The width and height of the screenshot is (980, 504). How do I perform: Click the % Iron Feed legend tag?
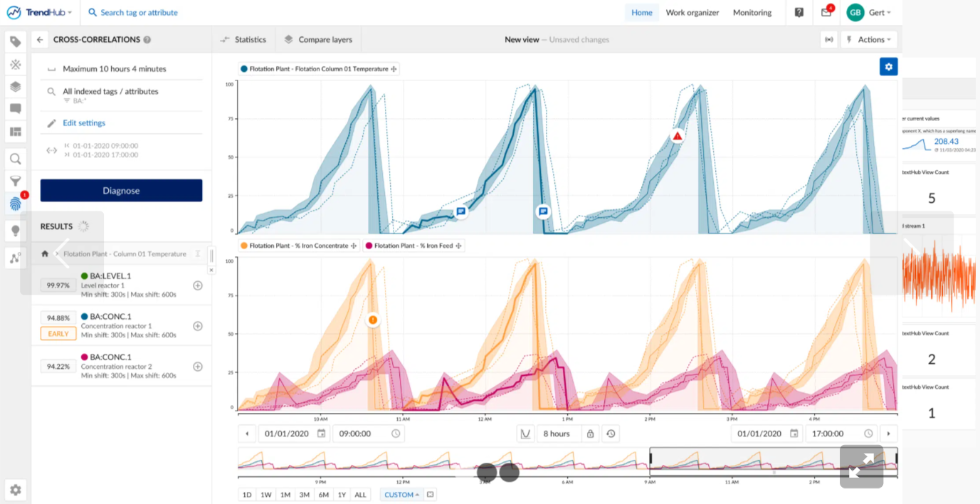[x=413, y=246]
